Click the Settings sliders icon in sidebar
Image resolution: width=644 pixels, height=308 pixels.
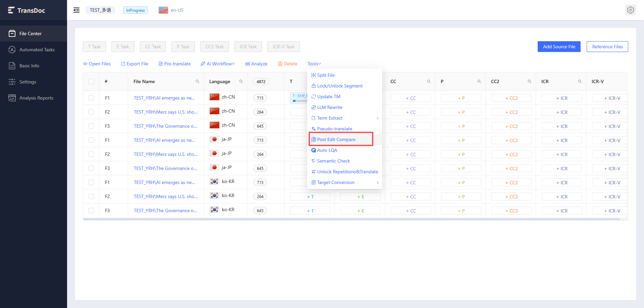click(x=12, y=82)
